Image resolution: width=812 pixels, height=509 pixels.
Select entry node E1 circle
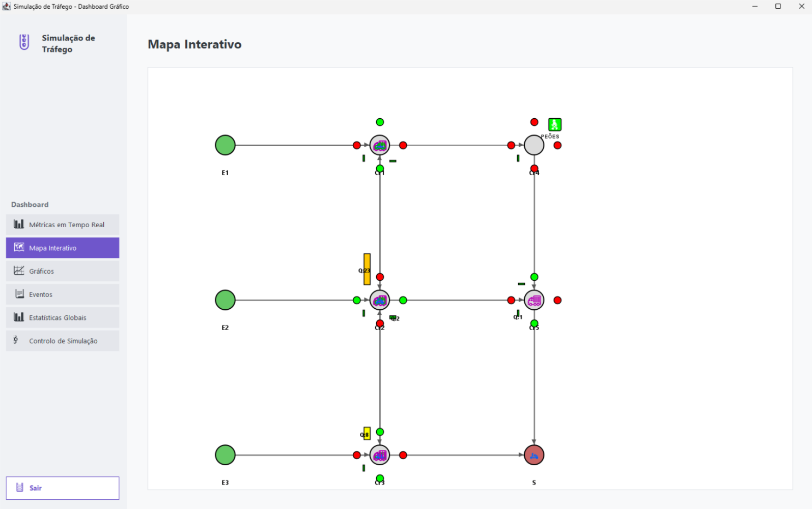click(x=225, y=145)
